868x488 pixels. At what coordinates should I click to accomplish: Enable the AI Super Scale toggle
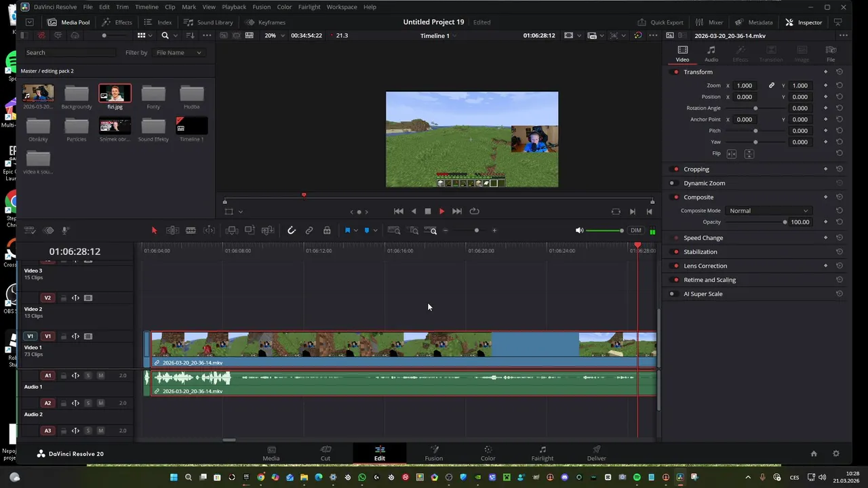pos(672,294)
